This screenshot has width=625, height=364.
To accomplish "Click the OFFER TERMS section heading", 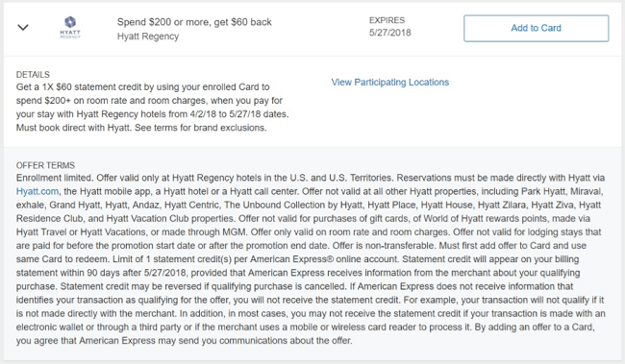I will (x=45, y=165).
